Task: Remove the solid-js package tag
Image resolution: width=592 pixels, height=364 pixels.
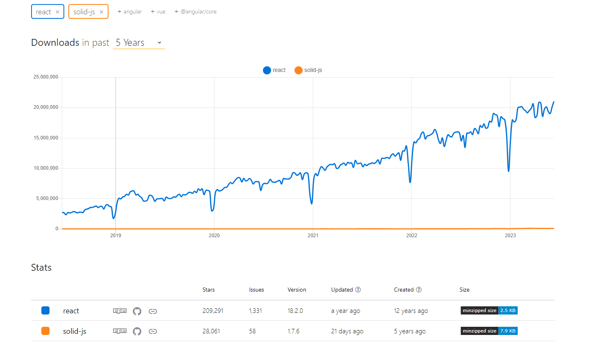Action: (102, 12)
